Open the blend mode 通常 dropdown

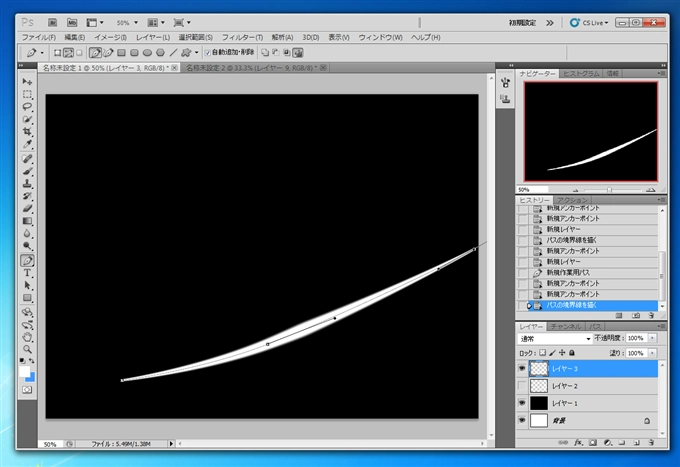[555, 338]
